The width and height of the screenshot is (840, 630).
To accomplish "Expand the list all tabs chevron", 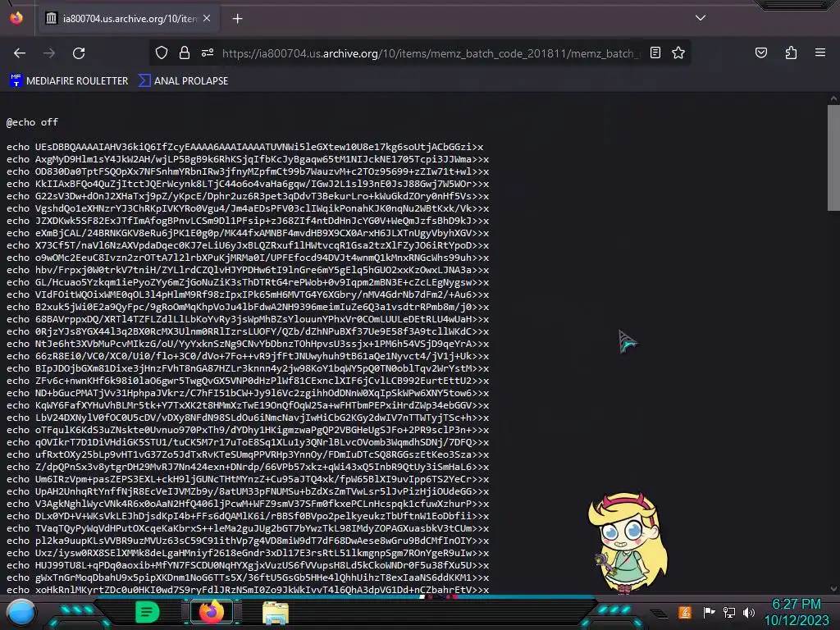I will [701, 18].
